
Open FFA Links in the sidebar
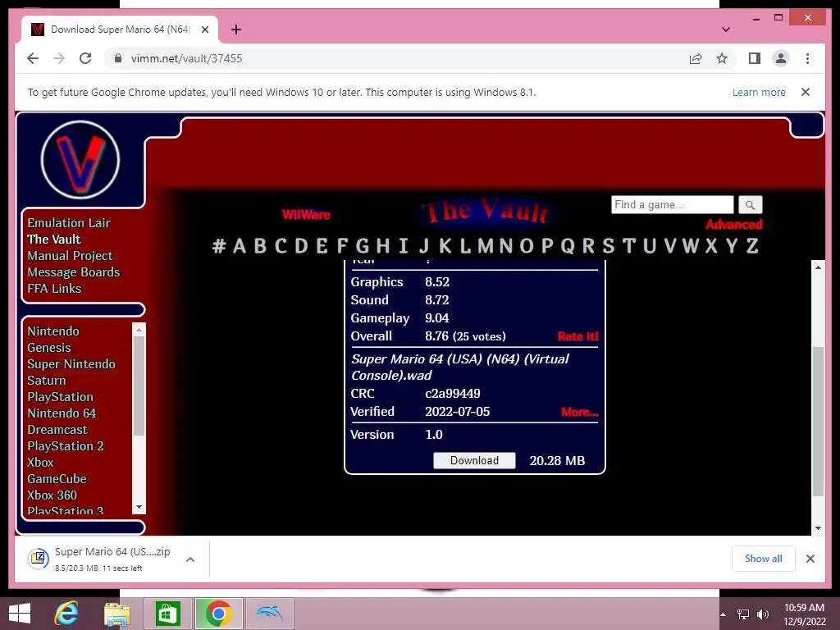pos(54,289)
